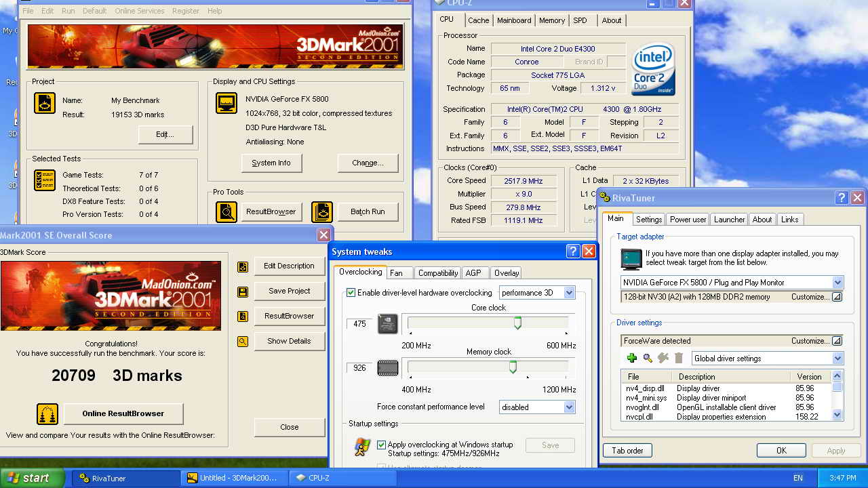Click the Online ResultBrowser headphones icon

click(x=47, y=413)
